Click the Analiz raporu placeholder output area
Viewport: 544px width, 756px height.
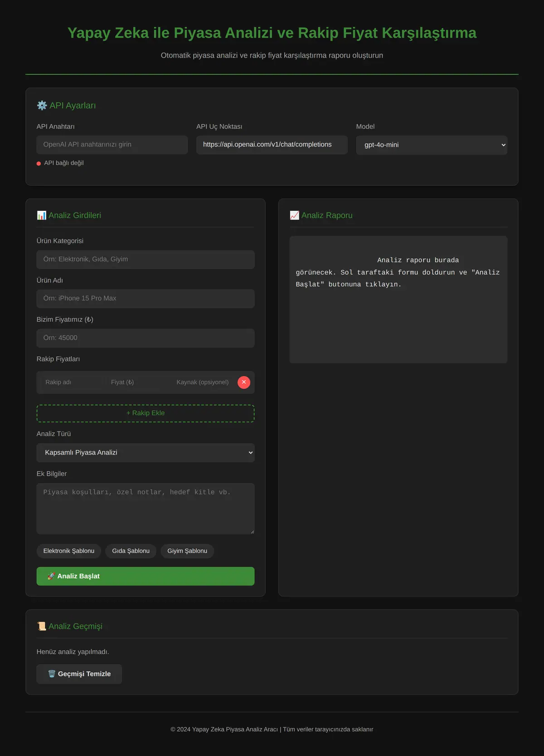(x=398, y=300)
